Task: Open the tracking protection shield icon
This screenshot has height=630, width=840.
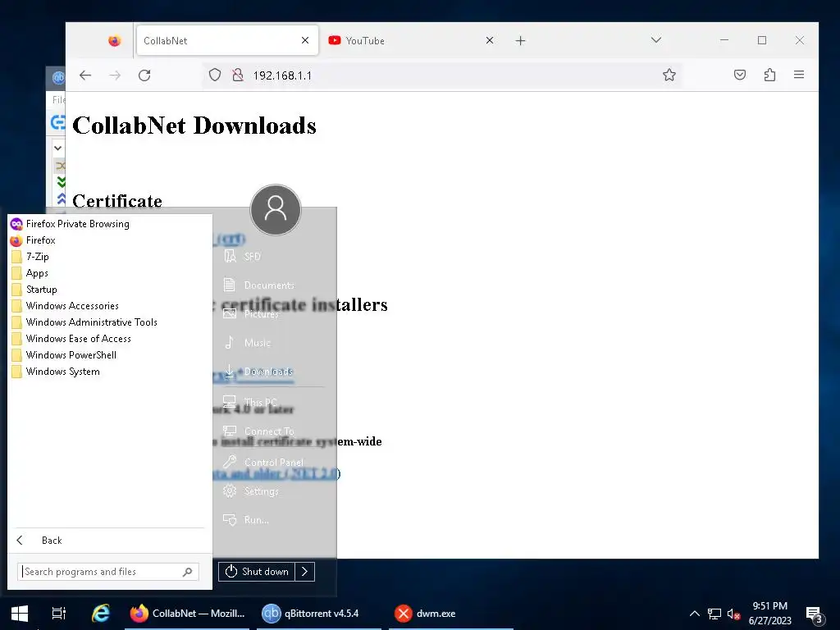Action: [x=215, y=75]
